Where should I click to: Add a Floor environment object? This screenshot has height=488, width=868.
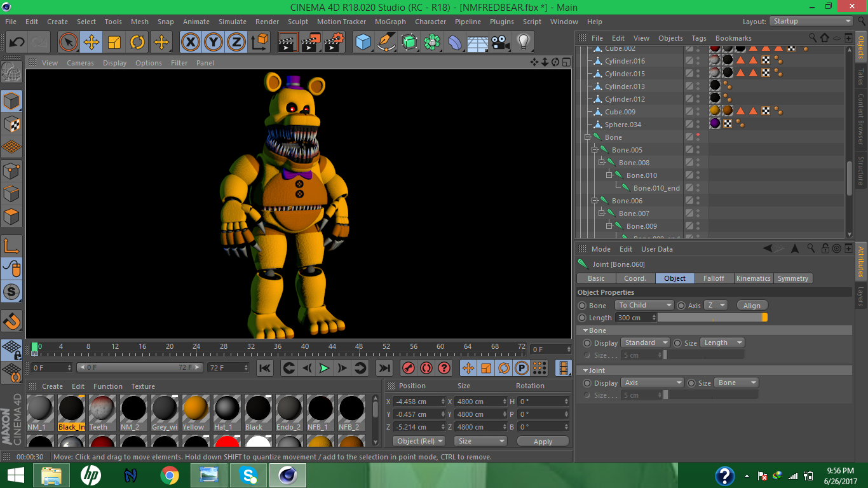478,43
